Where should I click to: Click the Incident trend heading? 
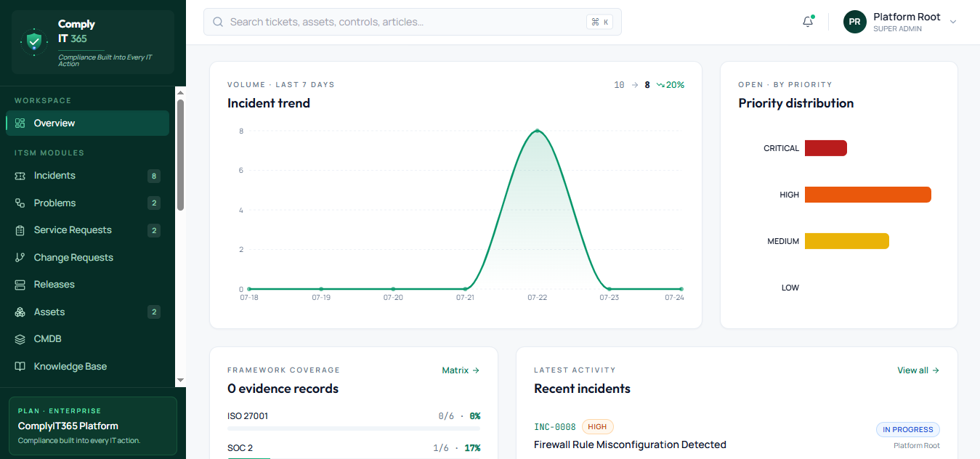(269, 103)
